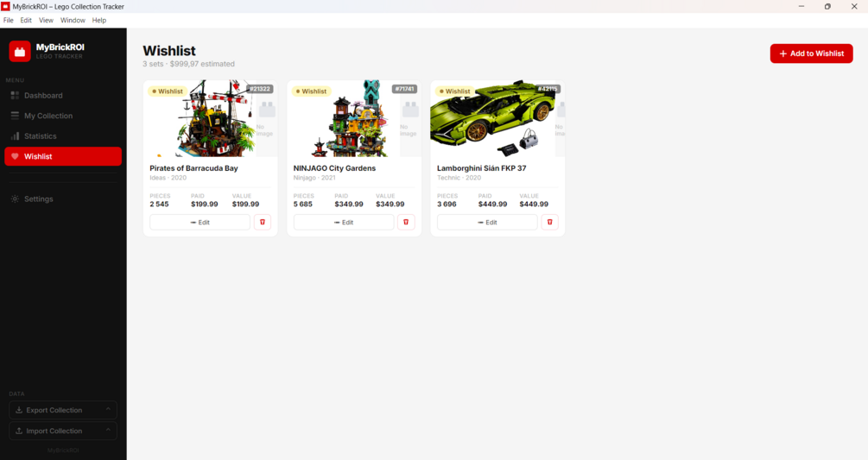The height and width of the screenshot is (460, 868).
Task: Edit the Pirates of Barracuda Bay set
Action: coord(200,223)
